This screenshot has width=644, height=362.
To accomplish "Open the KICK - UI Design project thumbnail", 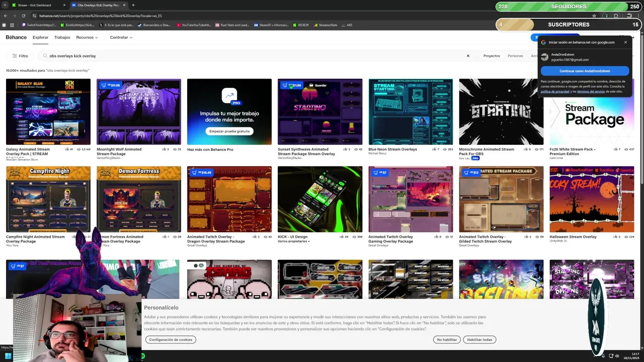I will click(x=320, y=199).
